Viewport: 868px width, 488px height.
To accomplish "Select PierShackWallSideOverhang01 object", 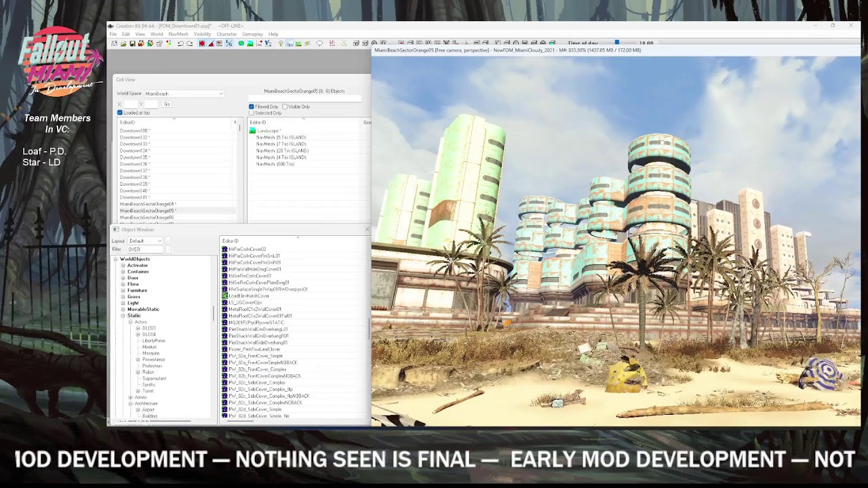I will (x=258, y=342).
